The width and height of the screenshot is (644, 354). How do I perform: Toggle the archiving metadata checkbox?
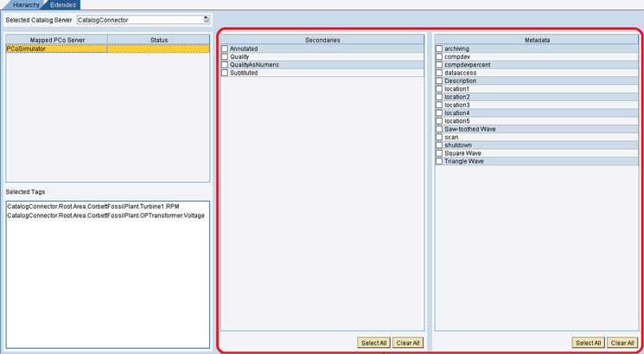click(x=439, y=49)
